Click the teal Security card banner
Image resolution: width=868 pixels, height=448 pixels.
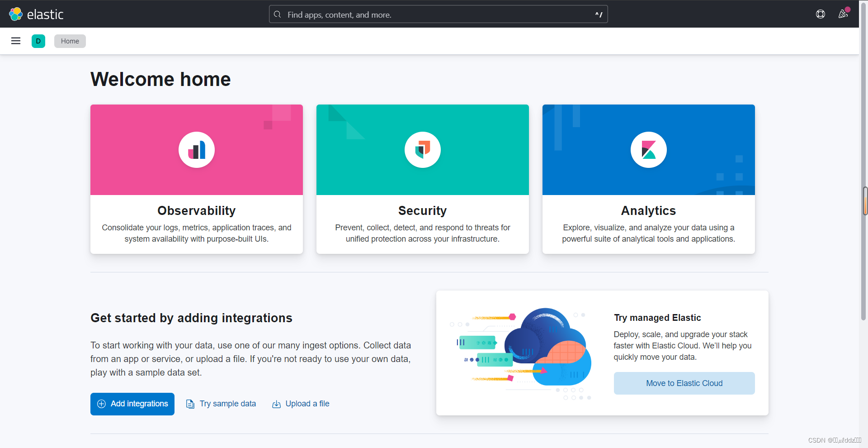(423, 150)
